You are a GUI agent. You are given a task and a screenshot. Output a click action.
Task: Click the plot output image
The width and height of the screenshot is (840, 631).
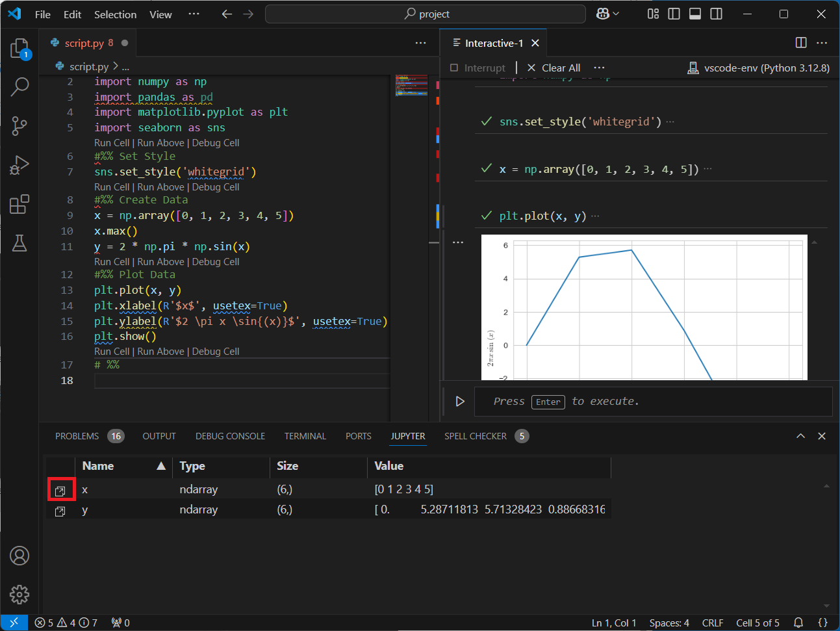point(644,307)
